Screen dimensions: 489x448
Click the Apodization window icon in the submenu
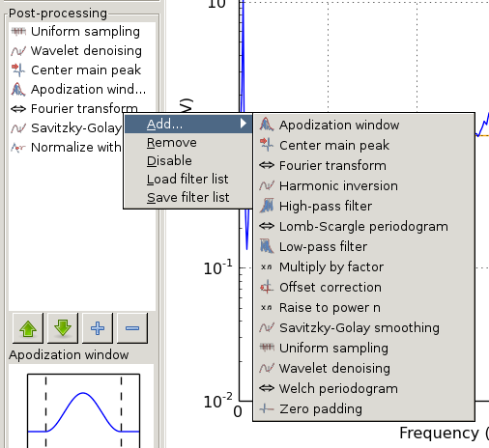[x=267, y=125]
